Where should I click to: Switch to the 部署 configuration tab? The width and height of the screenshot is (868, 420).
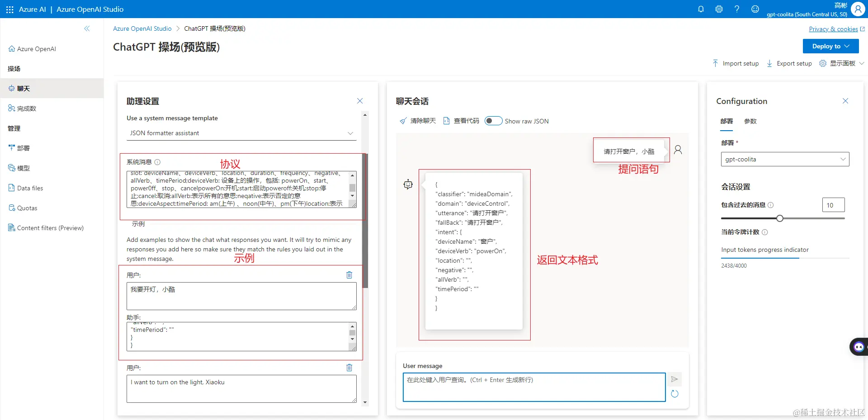[x=726, y=121]
